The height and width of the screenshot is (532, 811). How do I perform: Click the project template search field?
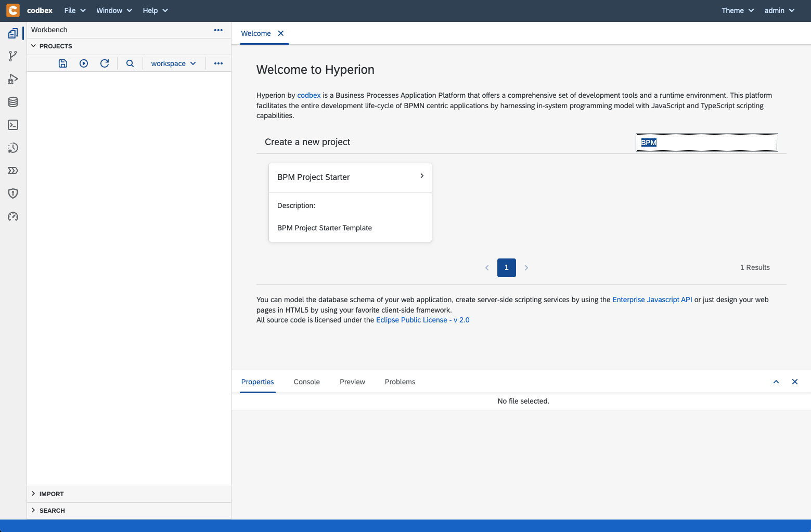click(707, 142)
